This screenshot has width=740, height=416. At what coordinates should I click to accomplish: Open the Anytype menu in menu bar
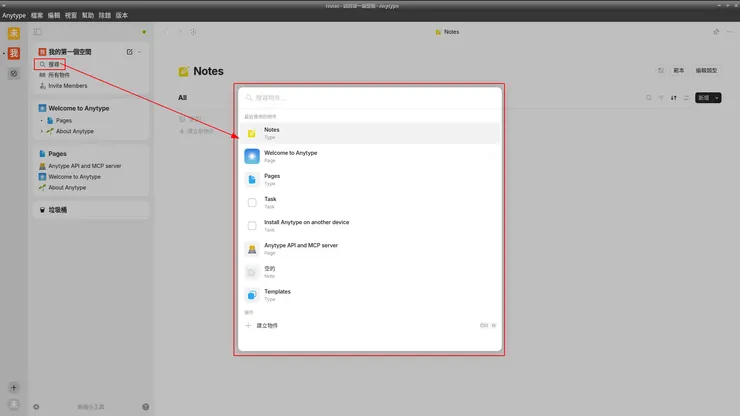tap(14, 15)
